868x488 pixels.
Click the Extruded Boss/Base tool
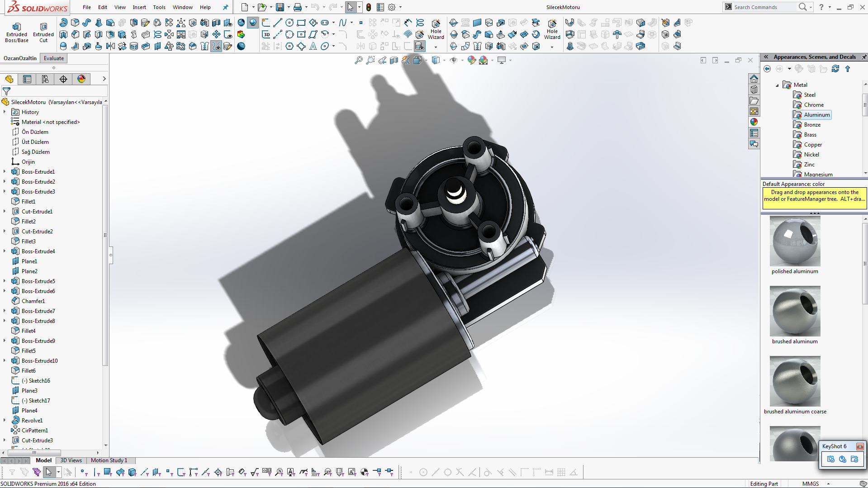point(17,32)
